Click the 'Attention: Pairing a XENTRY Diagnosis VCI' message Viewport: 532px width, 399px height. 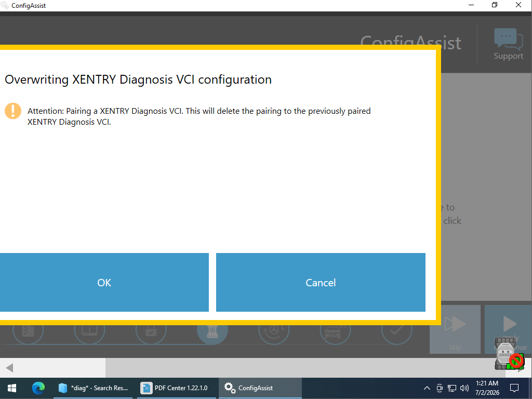pyautogui.click(x=199, y=116)
